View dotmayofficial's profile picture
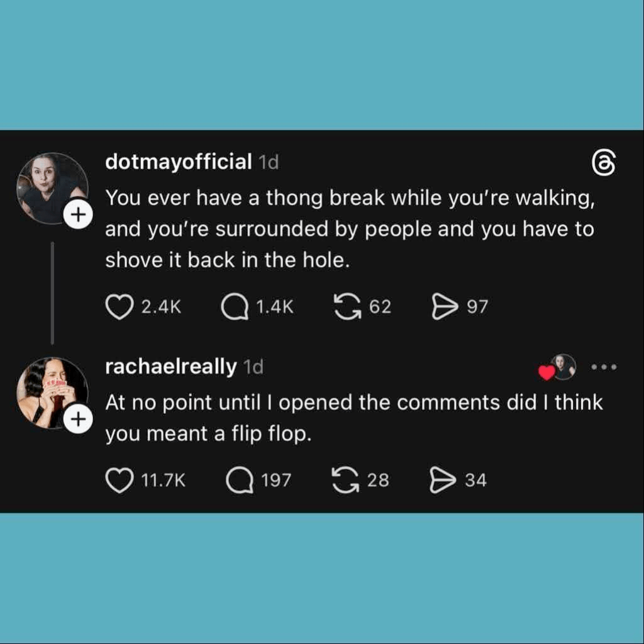 tap(50, 187)
